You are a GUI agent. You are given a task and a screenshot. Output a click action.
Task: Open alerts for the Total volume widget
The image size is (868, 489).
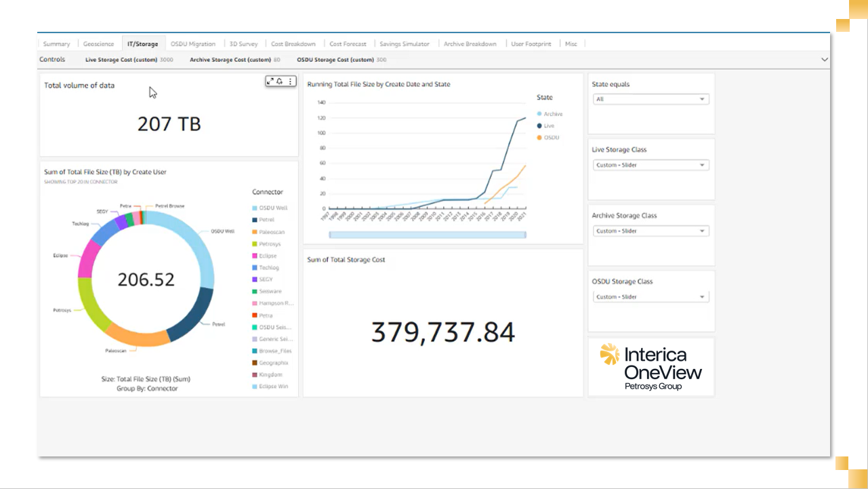(x=280, y=81)
